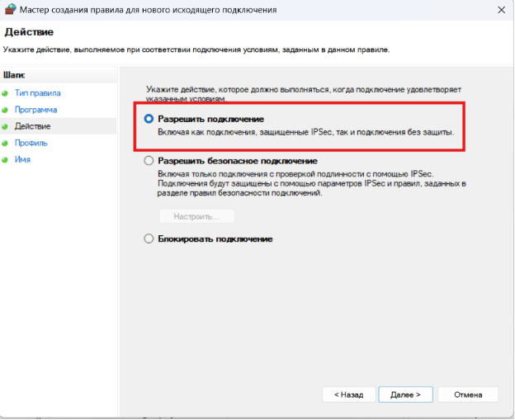
Task: Click the firewall wizard icon in title bar
Action: (x=12, y=10)
